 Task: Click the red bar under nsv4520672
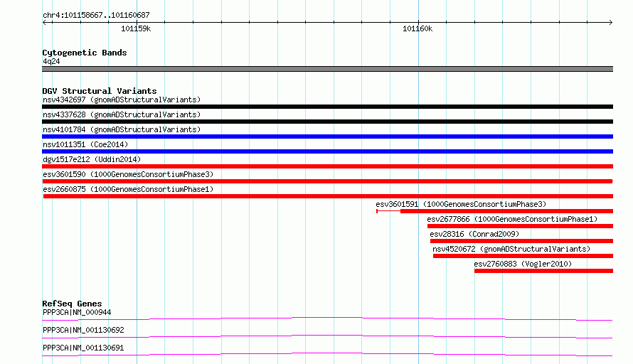pos(523,256)
